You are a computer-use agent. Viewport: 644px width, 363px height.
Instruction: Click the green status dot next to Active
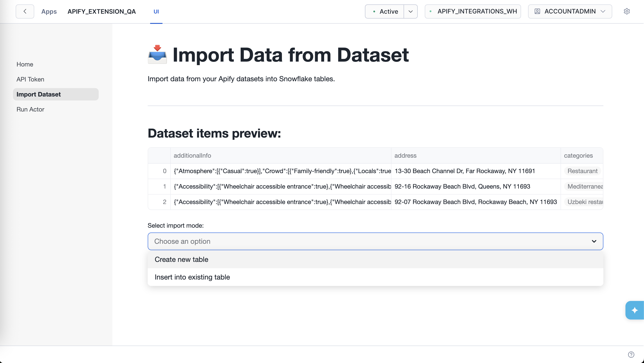pyautogui.click(x=374, y=11)
